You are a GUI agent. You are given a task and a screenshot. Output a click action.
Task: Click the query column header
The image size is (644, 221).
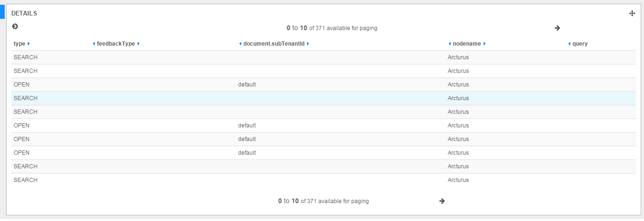click(x=580, y=44)
